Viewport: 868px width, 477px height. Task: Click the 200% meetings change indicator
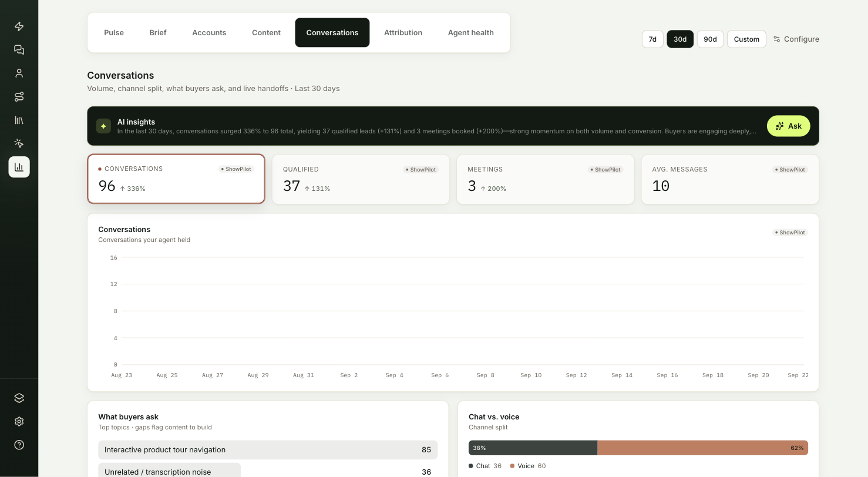click(x=493, y=189)
